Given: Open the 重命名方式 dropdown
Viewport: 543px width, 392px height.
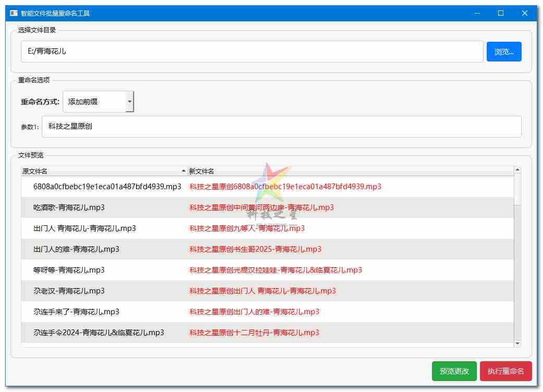Looking at the screenshot, I should (x=98, y=102).
